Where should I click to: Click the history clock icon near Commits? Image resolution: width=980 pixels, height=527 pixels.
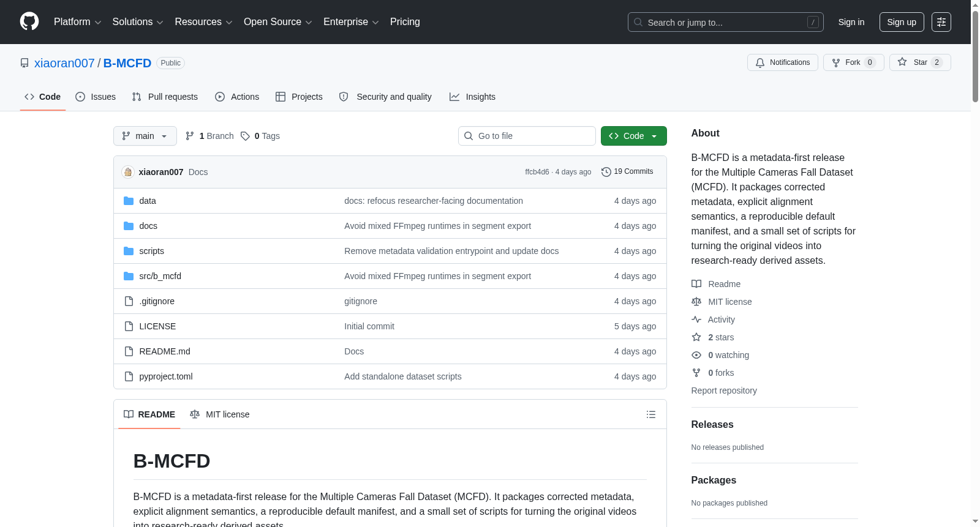click(x=606, y=172)
